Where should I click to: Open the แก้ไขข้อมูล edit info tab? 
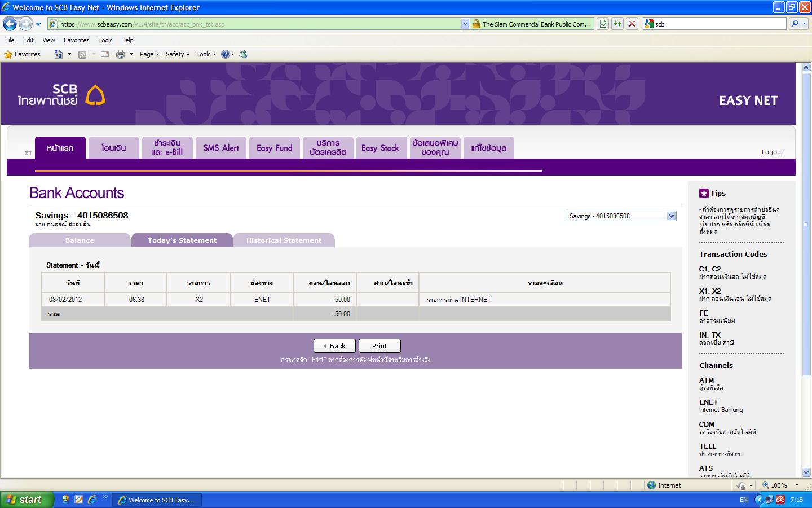point(489,148)
